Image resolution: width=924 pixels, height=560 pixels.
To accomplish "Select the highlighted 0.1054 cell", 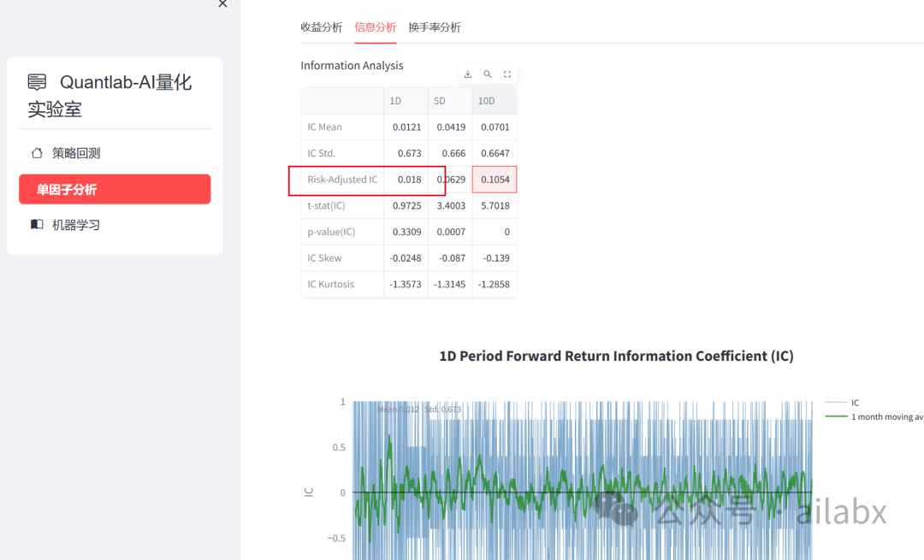I will point(495,180).
